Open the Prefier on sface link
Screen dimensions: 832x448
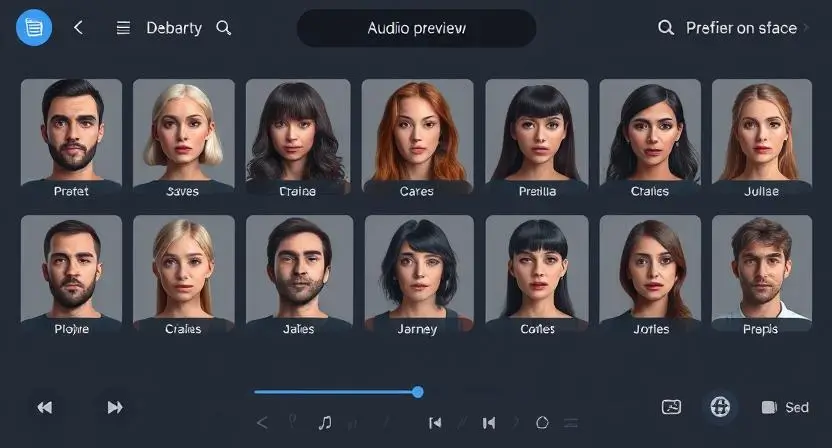[741, 28]
